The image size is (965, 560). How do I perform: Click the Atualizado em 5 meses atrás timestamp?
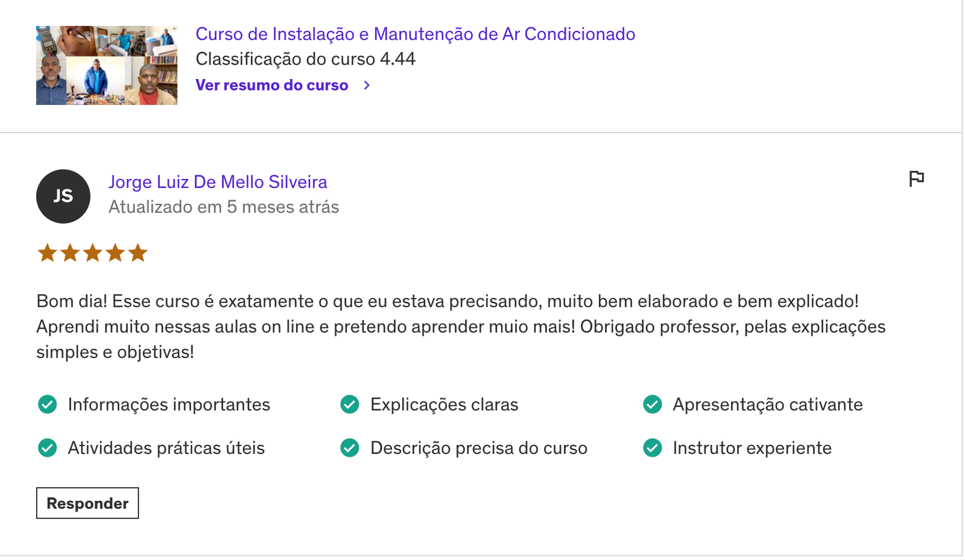click(224, 207)
